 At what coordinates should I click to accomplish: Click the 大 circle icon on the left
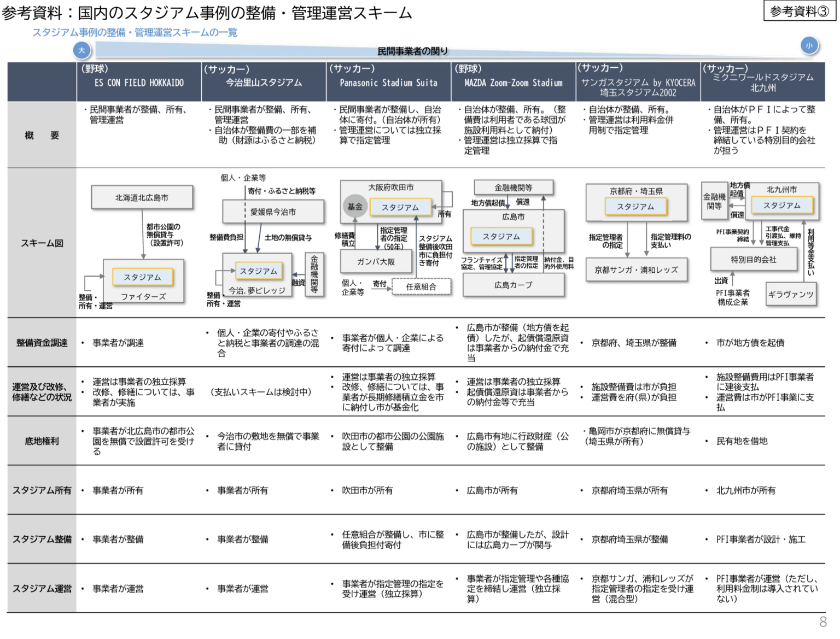(82, 50)
